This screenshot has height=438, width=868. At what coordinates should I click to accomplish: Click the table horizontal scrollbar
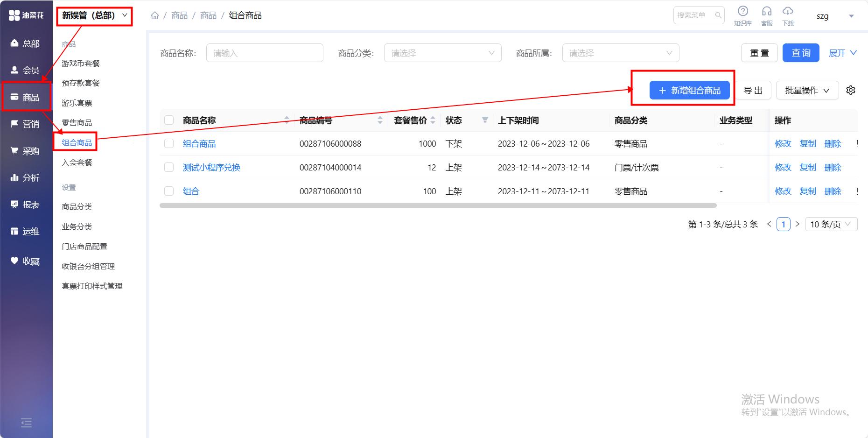pyautogui.click(x=438, y=205)
